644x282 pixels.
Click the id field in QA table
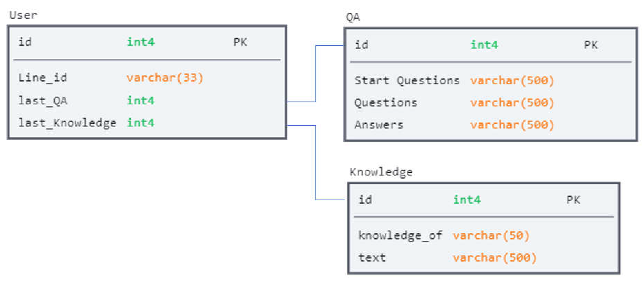click(x=361, y=45)
